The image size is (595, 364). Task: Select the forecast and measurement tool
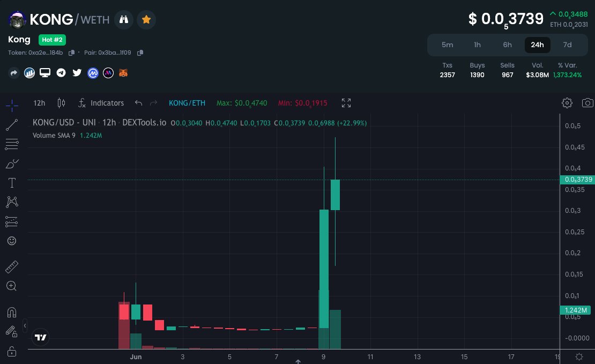(12, 221)
